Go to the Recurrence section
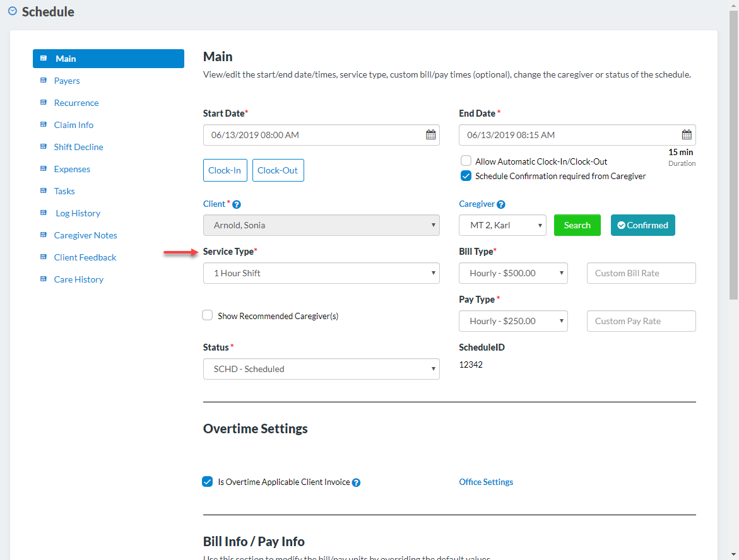The width and height of the screenshot is (739, 560). (x=76, y=103)
